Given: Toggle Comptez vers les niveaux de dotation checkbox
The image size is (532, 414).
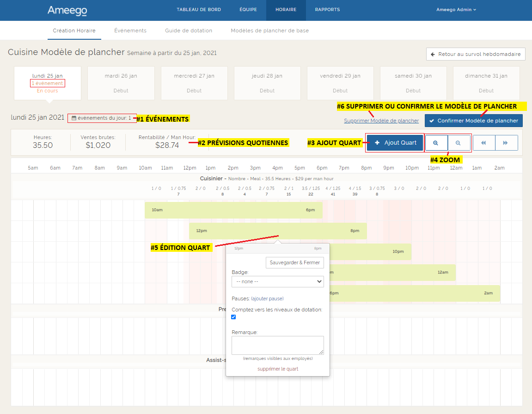Looking at the screenshot, I should (233, 317).
